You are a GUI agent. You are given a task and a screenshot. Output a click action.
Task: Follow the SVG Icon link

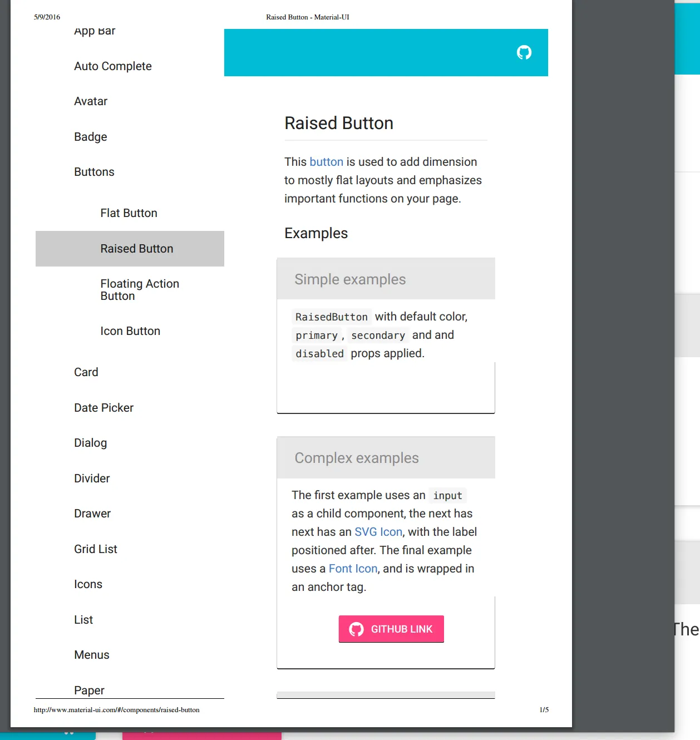pyautogui.click(x=378, y=532)
